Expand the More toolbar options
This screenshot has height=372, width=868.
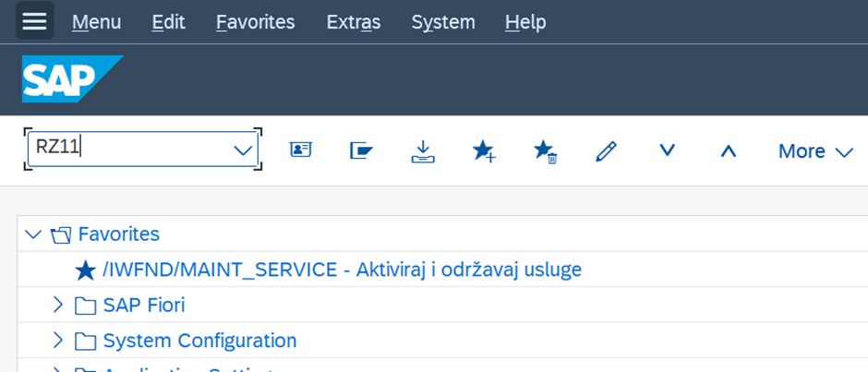tap(815, 151)
